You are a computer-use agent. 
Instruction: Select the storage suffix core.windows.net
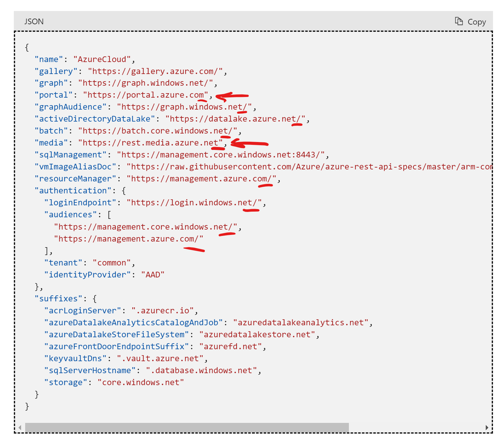click(x=141, y=382)
